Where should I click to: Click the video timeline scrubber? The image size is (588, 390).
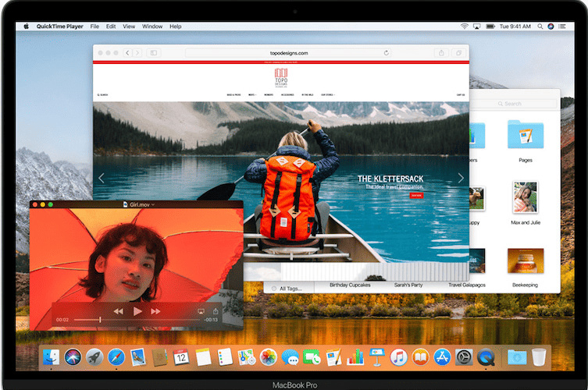(100, 320)
